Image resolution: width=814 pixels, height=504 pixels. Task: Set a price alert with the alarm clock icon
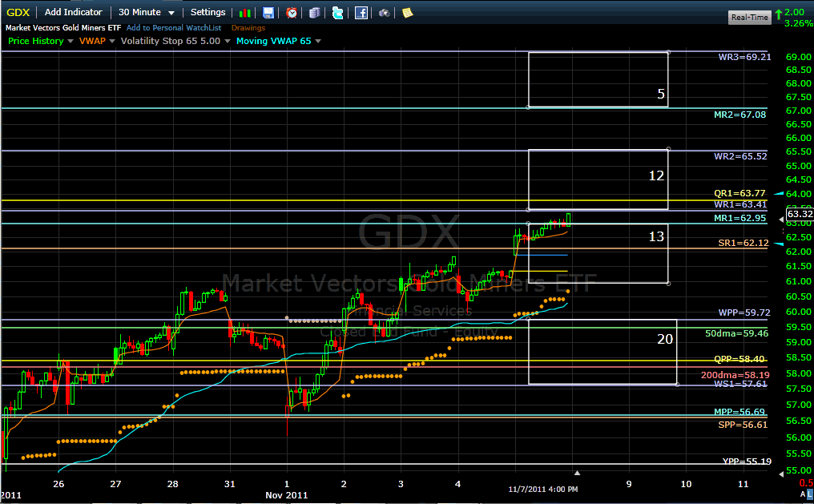[x=292, y=13]
